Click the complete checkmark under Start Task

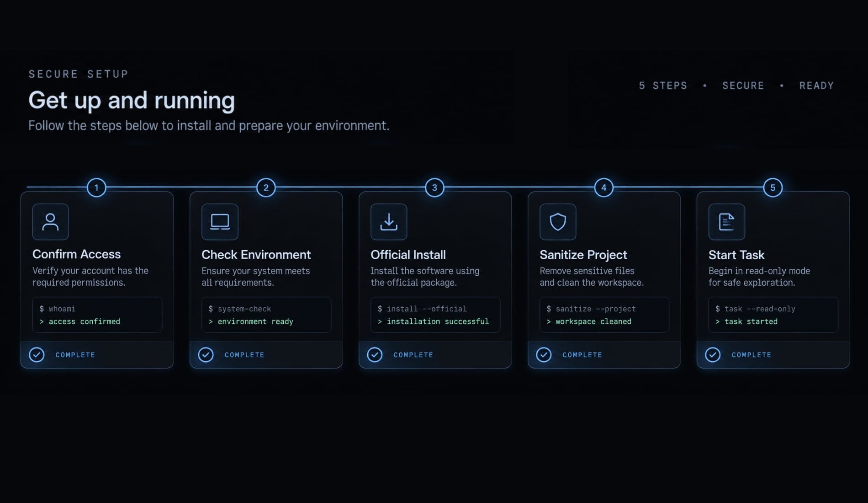713,355
